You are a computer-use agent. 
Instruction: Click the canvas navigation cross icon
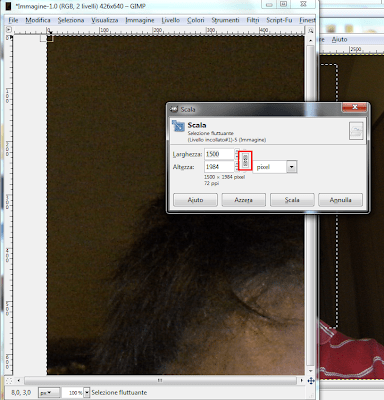pos(311,380)
